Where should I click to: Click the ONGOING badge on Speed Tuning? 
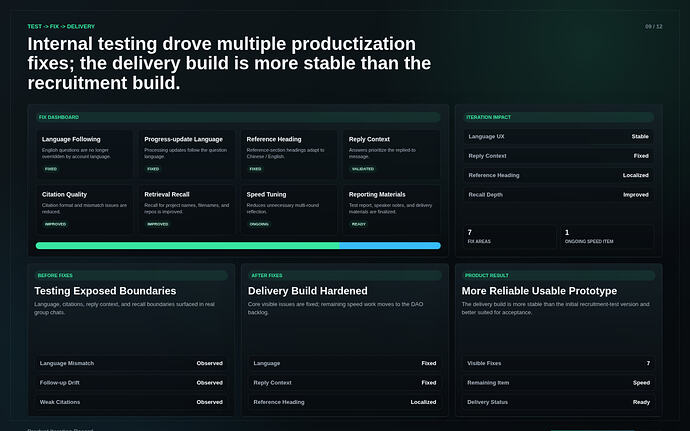tap(259, 224)
